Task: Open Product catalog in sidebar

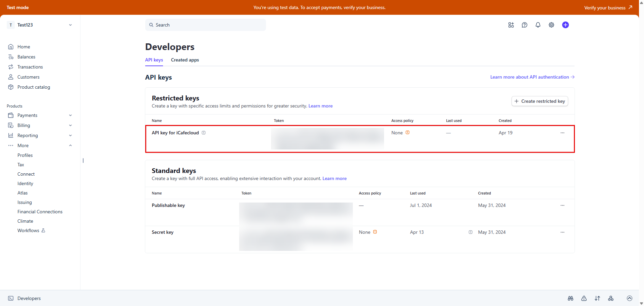Action: point(34,87)
